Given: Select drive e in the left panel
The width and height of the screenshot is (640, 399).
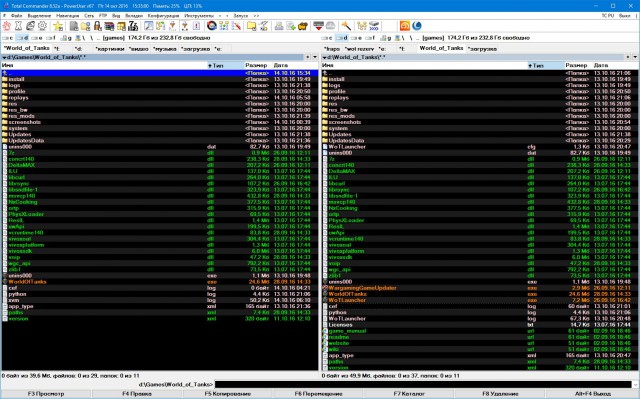Looking at the screenshot, I should point(37,38).
